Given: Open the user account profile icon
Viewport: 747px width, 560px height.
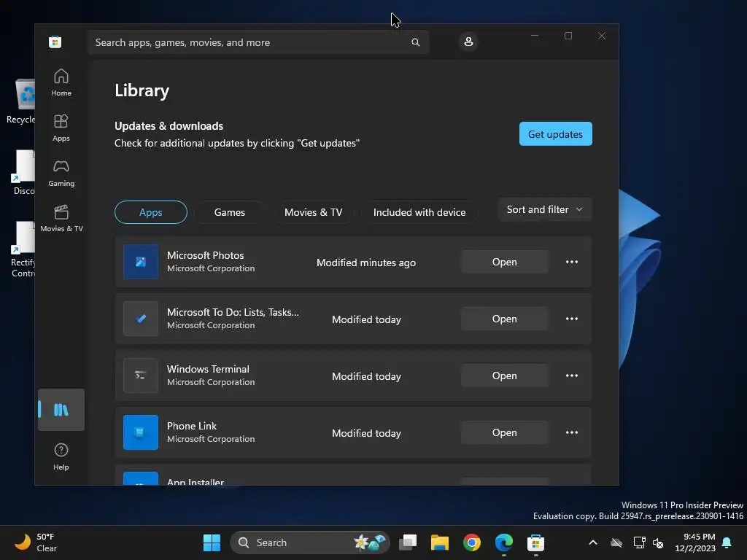Looking at the screenshot, I should 468,42.
